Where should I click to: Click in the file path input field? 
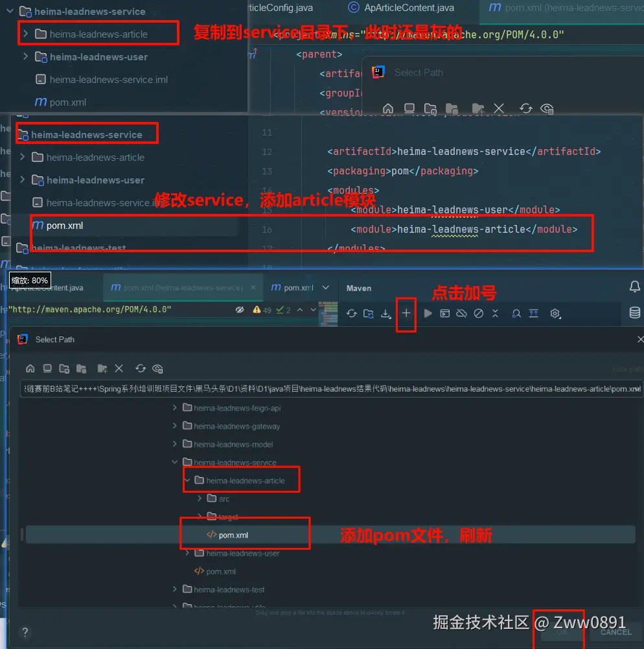point(331,388)
